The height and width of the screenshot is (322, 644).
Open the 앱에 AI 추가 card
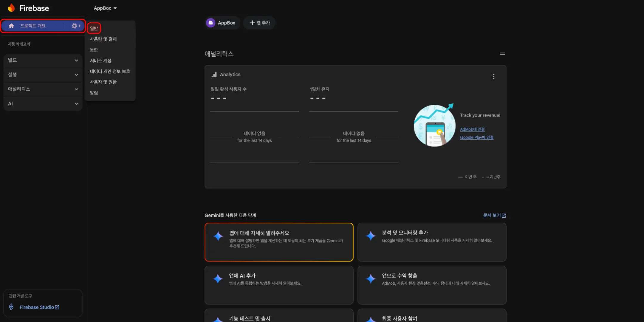[x=279, y=285]
